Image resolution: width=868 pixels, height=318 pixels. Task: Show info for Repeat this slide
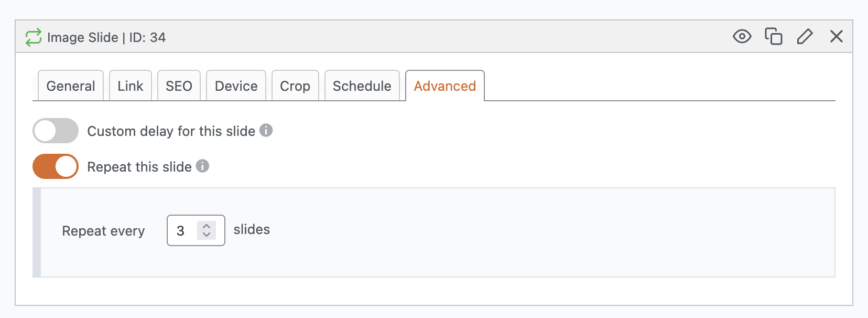pos(202,166)
